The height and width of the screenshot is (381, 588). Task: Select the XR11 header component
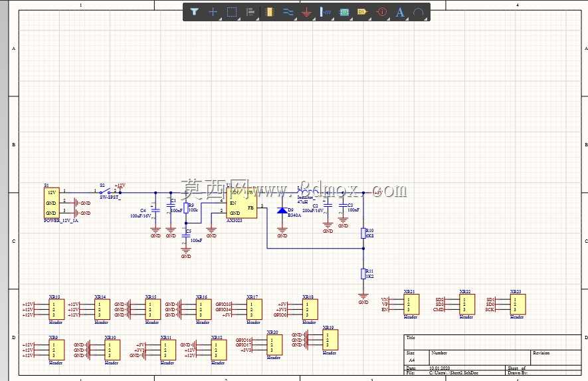click(168, 350)
